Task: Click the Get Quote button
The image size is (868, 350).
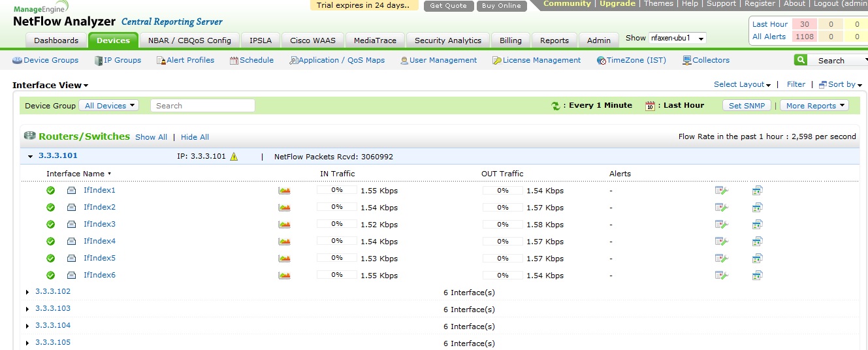Action: coord(449,6)
